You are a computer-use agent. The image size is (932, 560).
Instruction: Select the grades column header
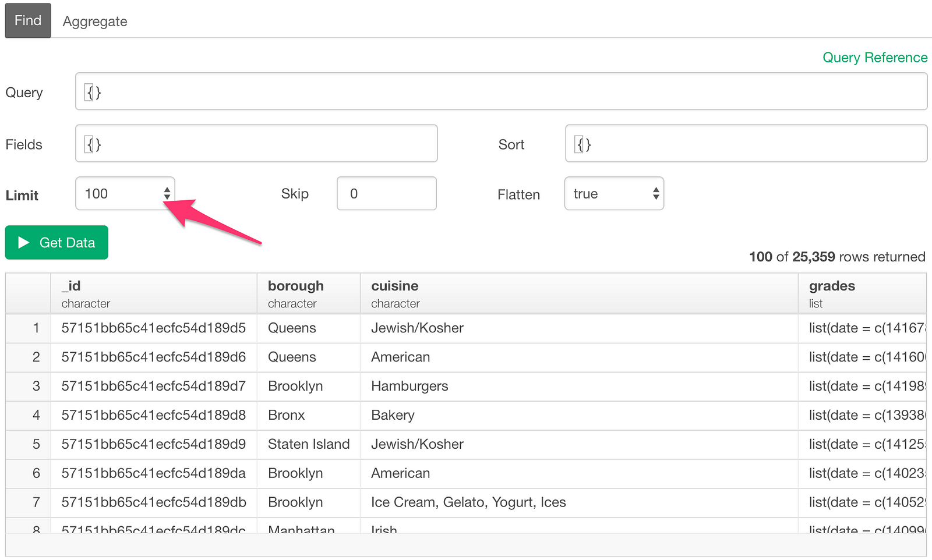pos(861,294)
